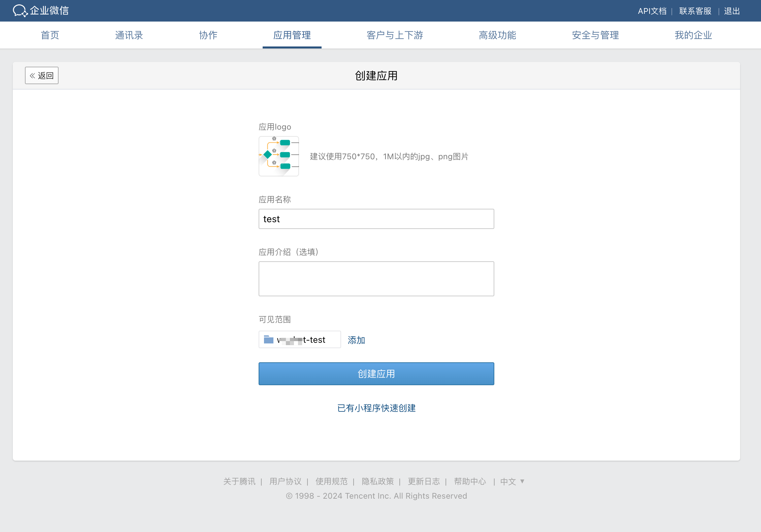Switch to the 安全与管理 tab

point(595,35)
